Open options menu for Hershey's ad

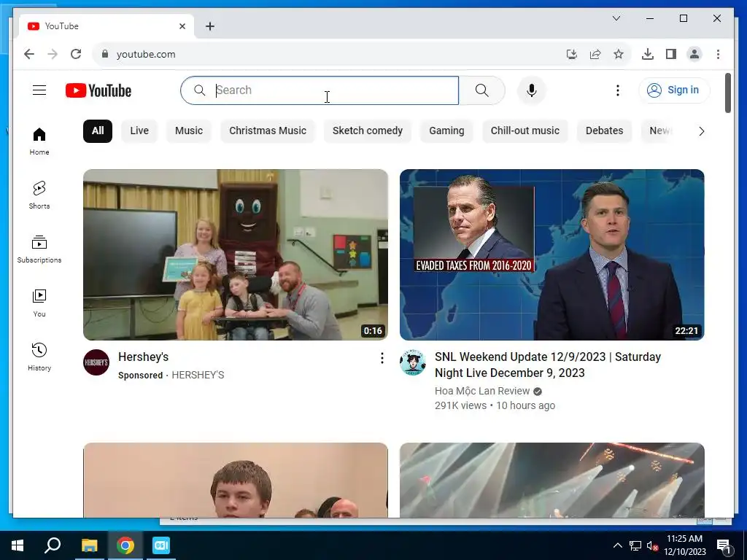click(x=382, y=358)
